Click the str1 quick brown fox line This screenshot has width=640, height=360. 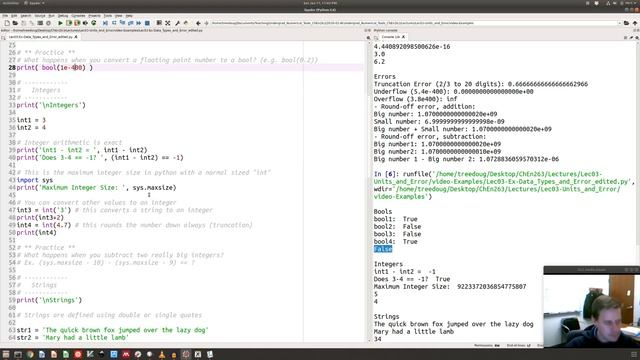tap(113, 330)
